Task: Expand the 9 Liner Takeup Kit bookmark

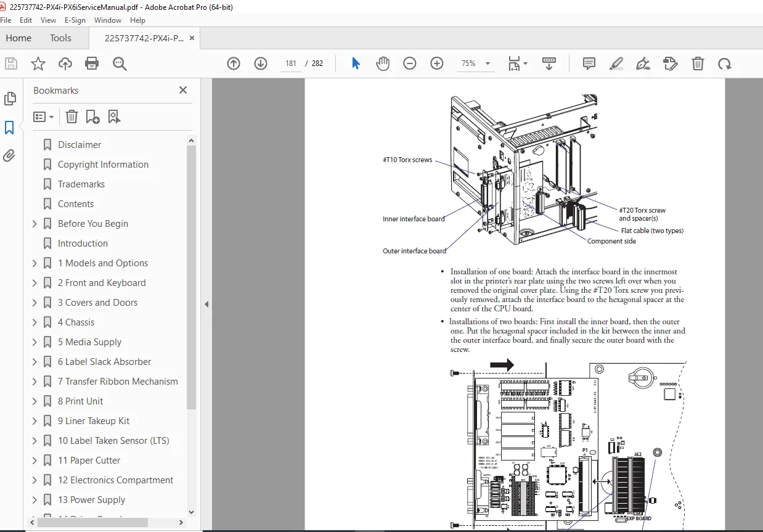Action: pos(35,421)
